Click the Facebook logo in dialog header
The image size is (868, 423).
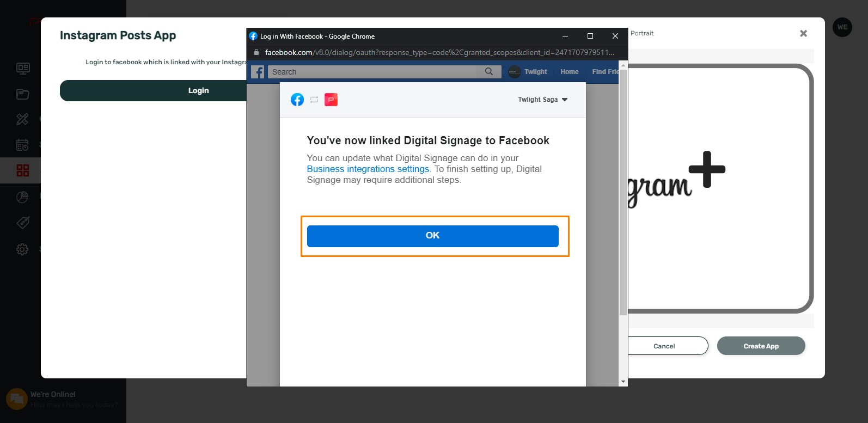click(297, 100)
